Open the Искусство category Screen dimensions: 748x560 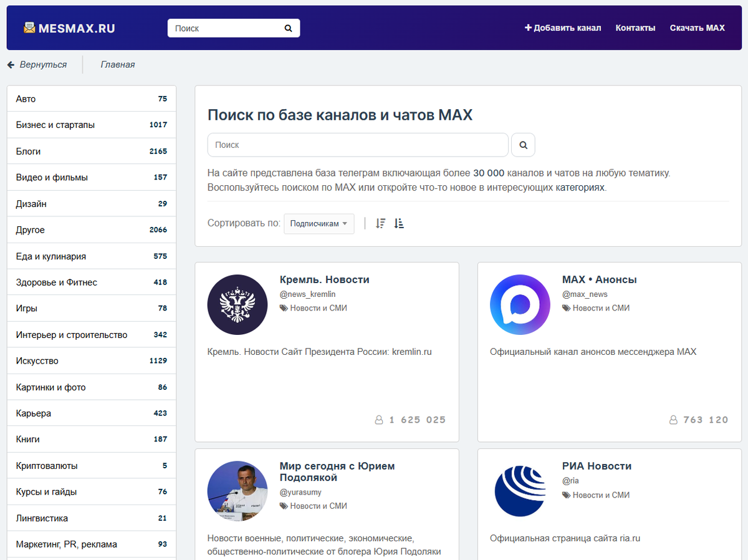92,361
